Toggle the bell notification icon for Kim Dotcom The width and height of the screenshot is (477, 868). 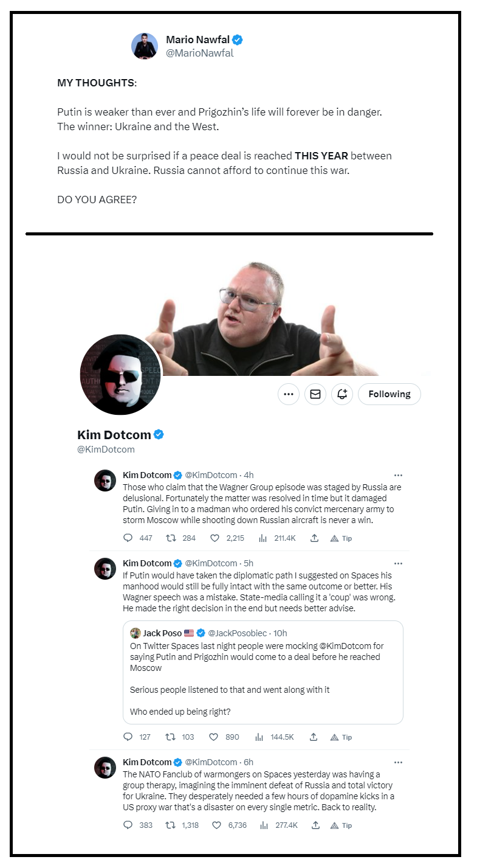pos(342,394)
